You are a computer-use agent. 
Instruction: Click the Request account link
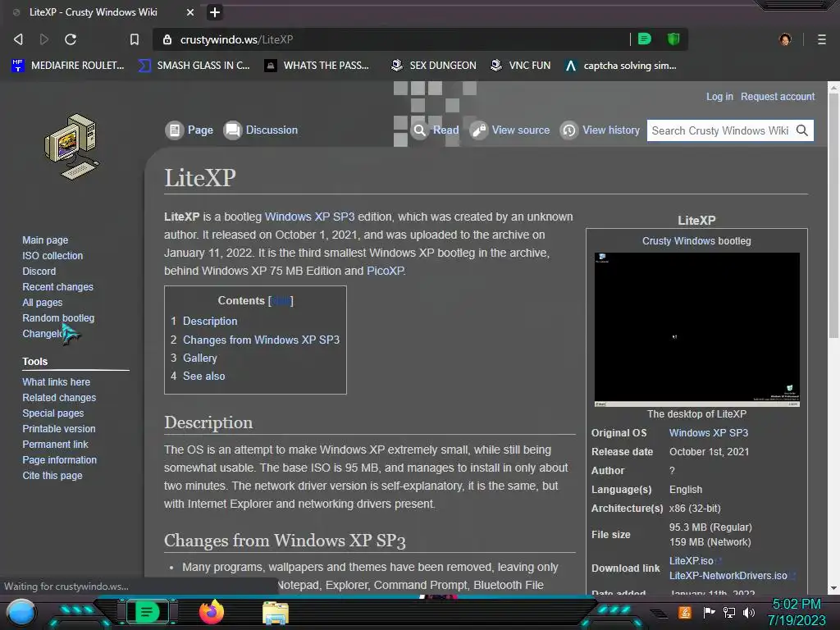(778, 97)
